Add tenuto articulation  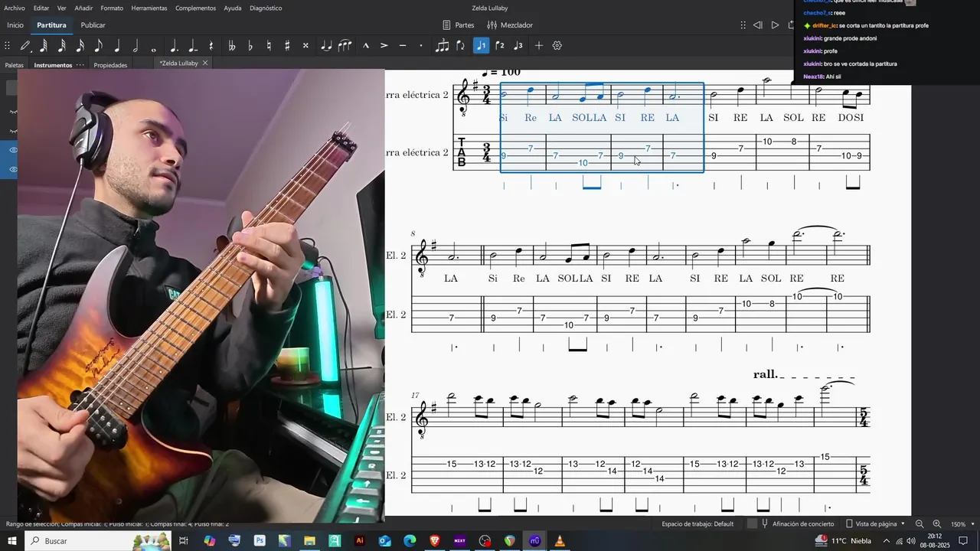(403, 46)
